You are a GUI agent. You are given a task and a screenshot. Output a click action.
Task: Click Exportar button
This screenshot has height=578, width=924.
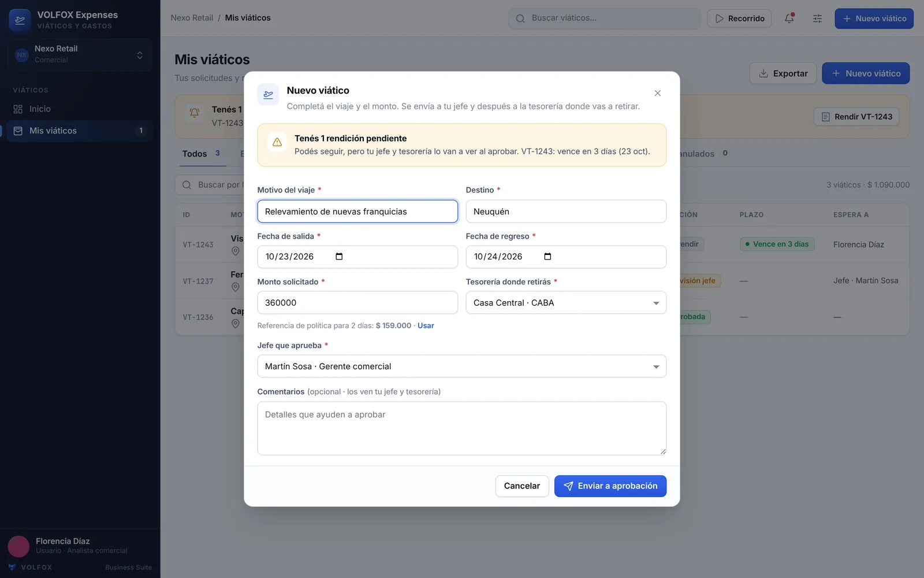click(783, 73)
